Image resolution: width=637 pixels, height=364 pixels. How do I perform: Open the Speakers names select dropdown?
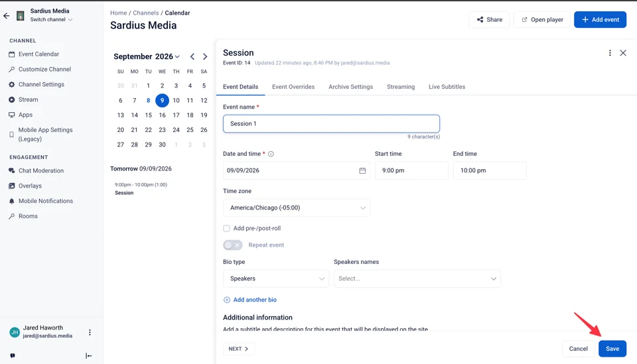(417, 278)
